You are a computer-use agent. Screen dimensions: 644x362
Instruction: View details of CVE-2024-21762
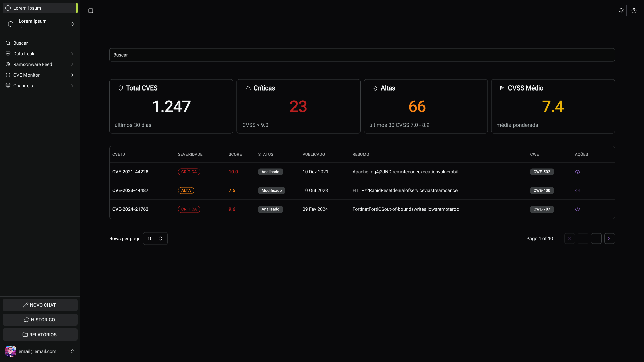[577, 209]
